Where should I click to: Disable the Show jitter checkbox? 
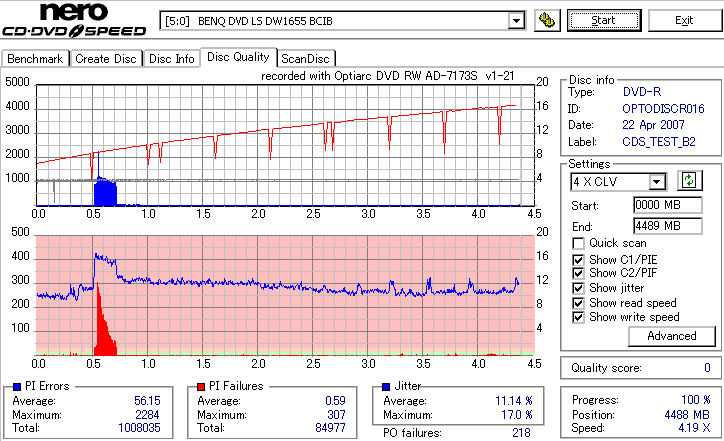pyautogui.click(x=578, y=288)
